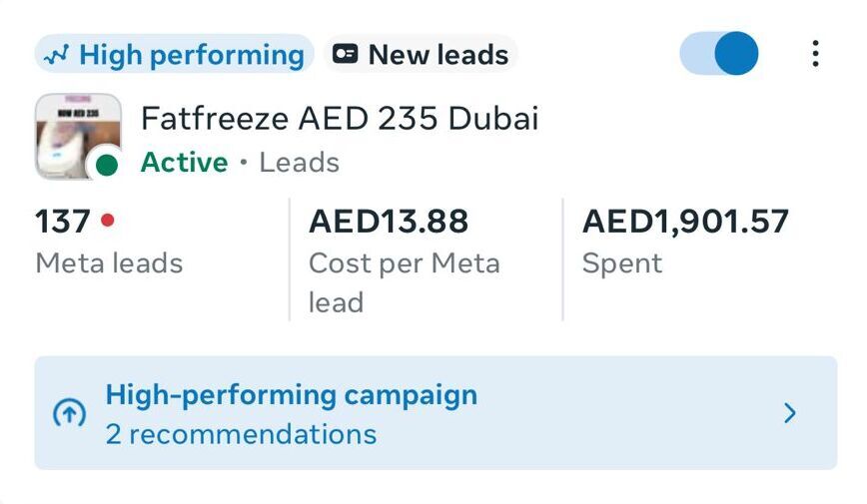867x504 pixels.
Task: Click the upward arrow recommendation icon
Action: [69, 414]
